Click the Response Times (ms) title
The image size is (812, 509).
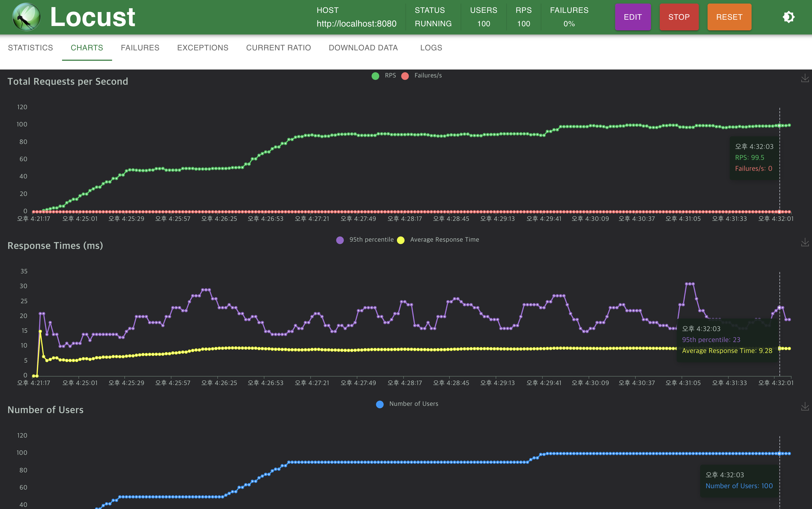coord(55,246)
